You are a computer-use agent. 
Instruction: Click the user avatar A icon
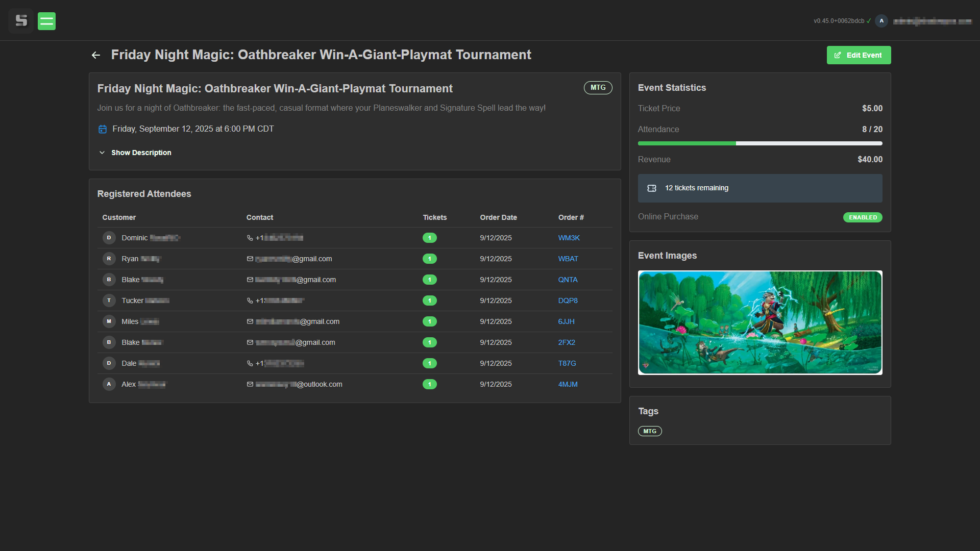coord(881,21)
